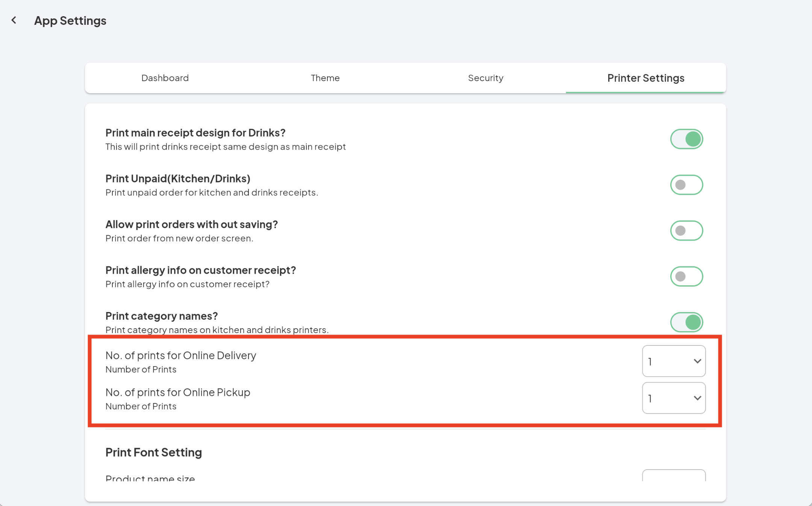This screenshot has width=812, height=506.
Task: Enable Allow print orders without saving
Action: pos(687,230)
